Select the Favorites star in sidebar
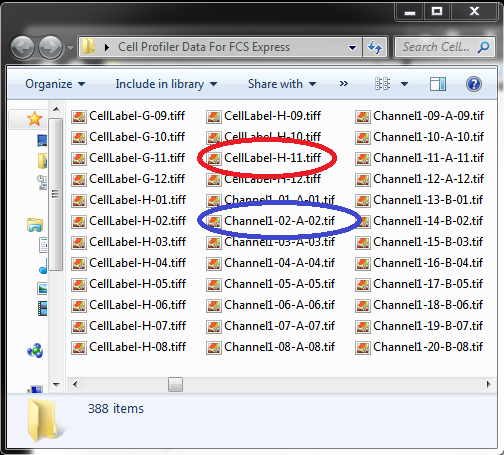Viewport: 504px width, 455px height. click(x=35, y=119)
